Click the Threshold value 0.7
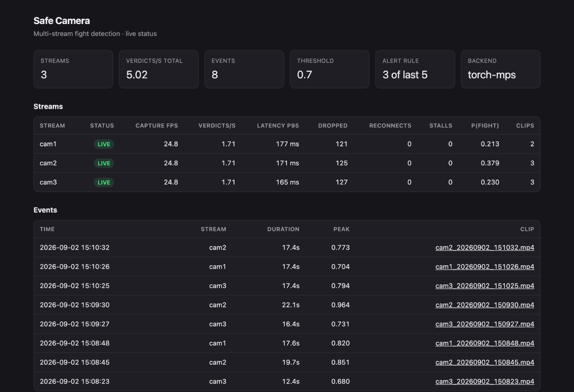 click(x=304, y=75)
